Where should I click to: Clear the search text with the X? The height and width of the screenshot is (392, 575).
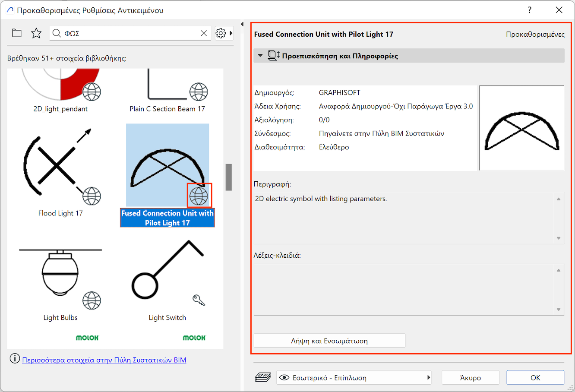tap(204, 33)
